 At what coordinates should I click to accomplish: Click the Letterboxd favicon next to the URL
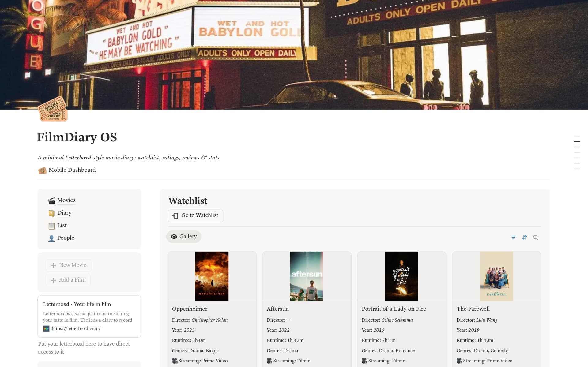click(46, 328)
